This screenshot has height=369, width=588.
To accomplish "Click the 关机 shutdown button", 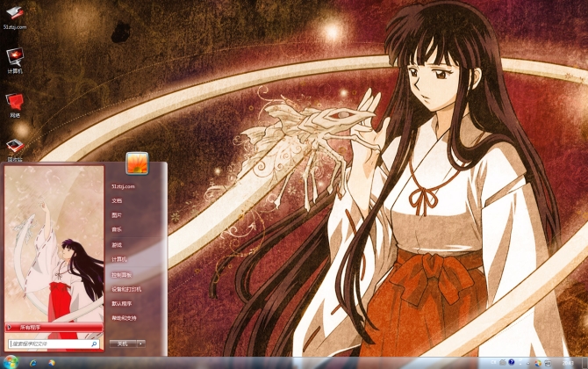I will 123,344.
